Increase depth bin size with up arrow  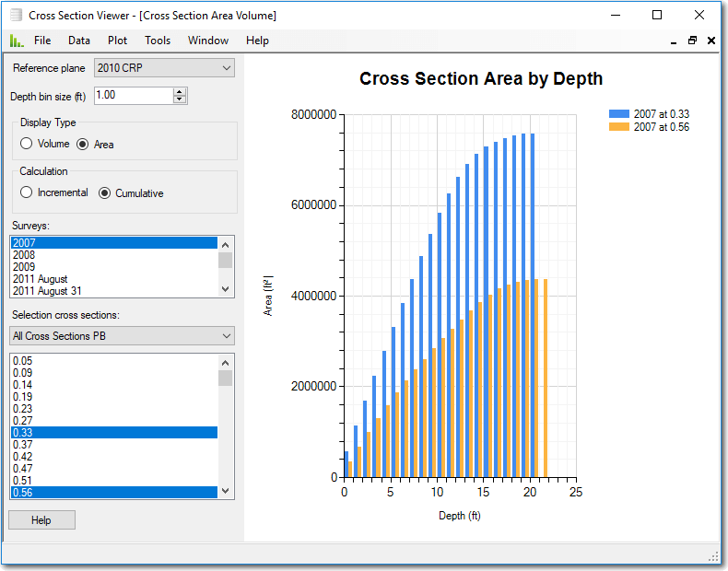click(x=180, y=91)
